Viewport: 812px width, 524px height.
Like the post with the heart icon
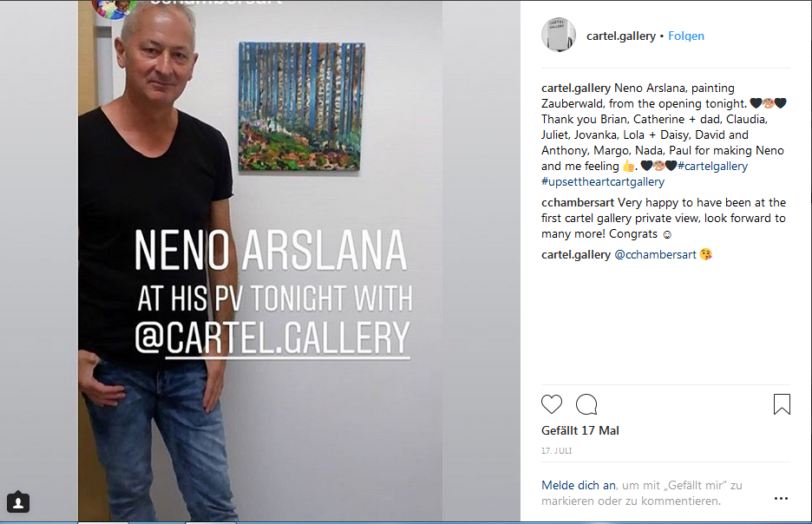[552, 404]
